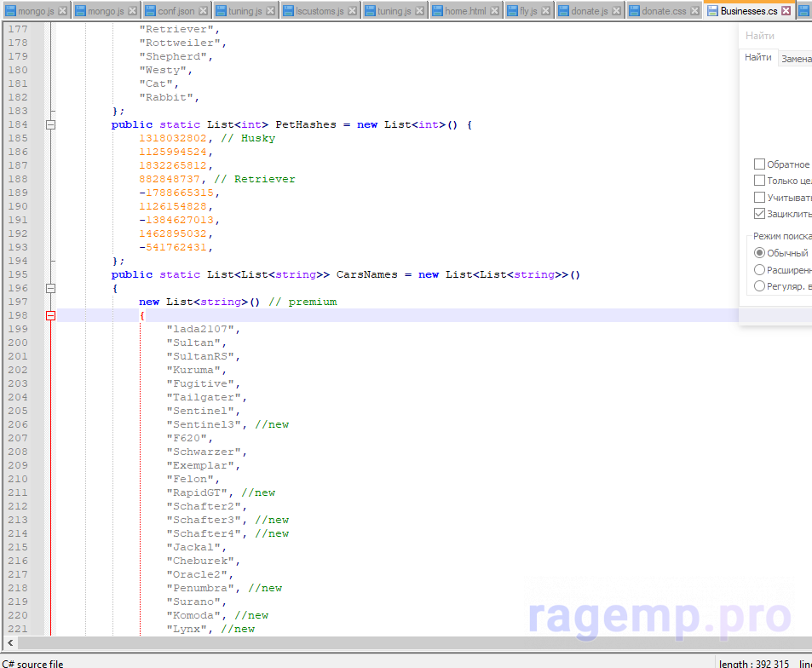Click the PetHashes identifier
This screenshot has height=668, width=812.
(306, 124)
